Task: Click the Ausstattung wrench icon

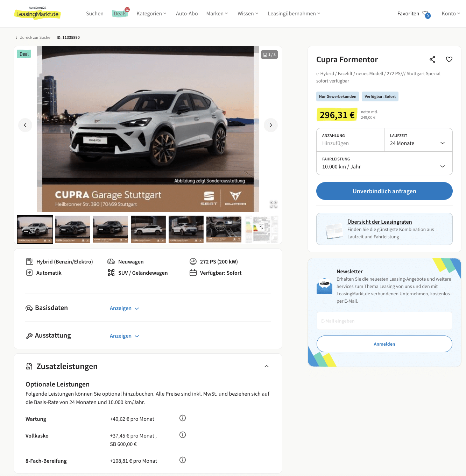Action: pos(29,336)
